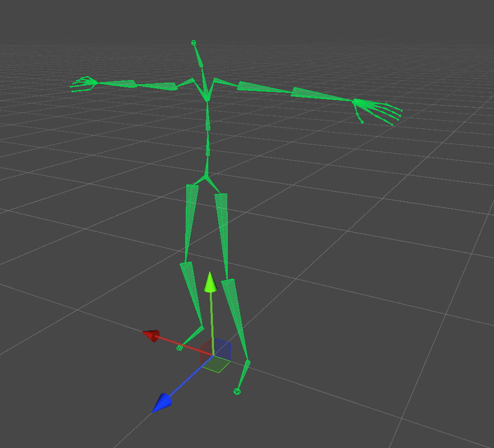Select the head-top end joint circle

point(194,43)
